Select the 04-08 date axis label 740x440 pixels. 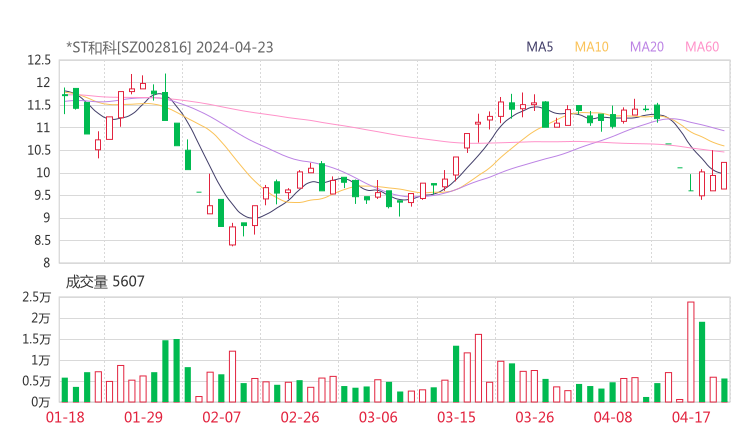613,417
